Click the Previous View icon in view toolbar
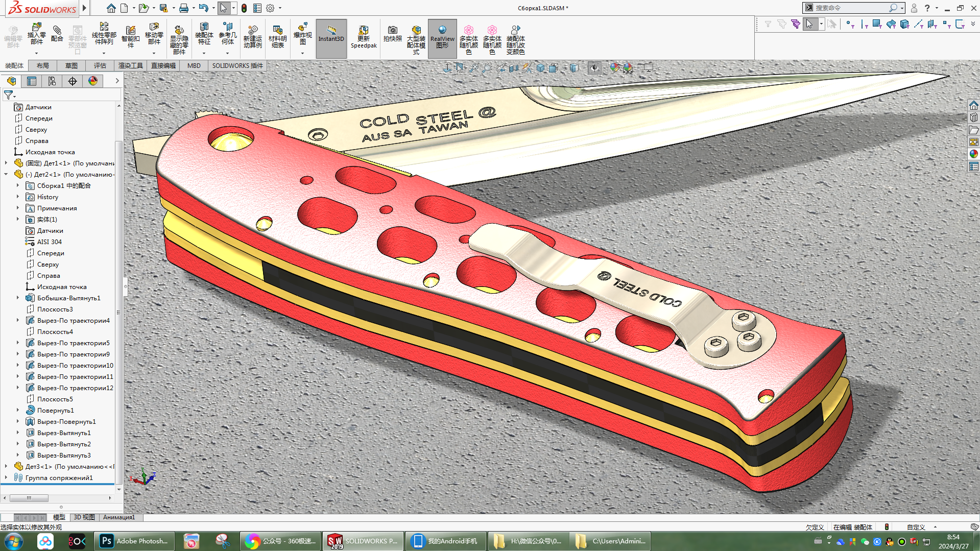980x551 pixels. pyautogui.click(x=500, y=68)
